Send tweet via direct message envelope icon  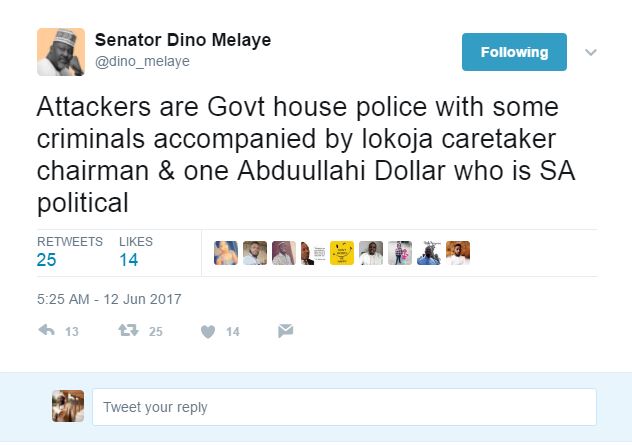tap(285, 331)
